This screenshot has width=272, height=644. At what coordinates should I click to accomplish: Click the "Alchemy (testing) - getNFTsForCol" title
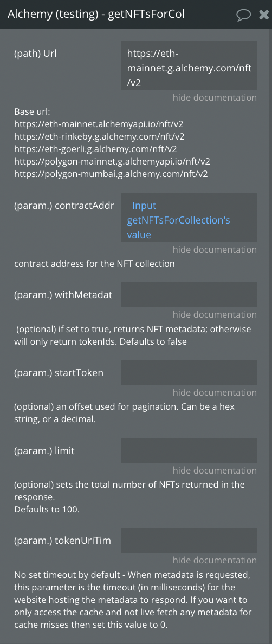coord(96,15)
